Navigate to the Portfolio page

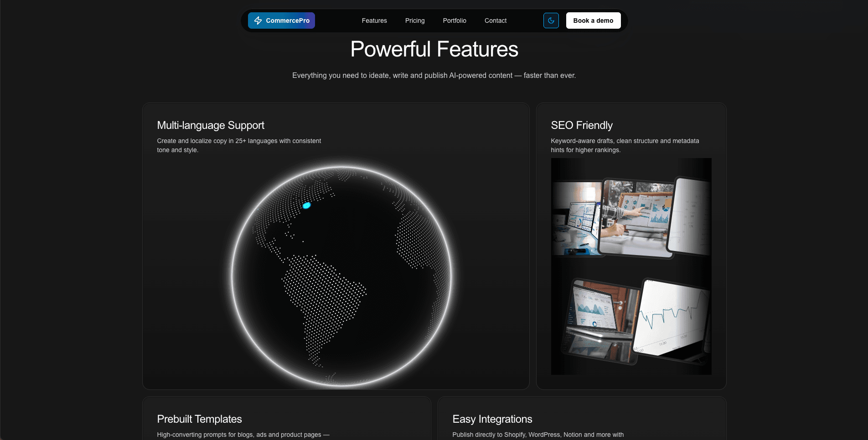point(454,20)
